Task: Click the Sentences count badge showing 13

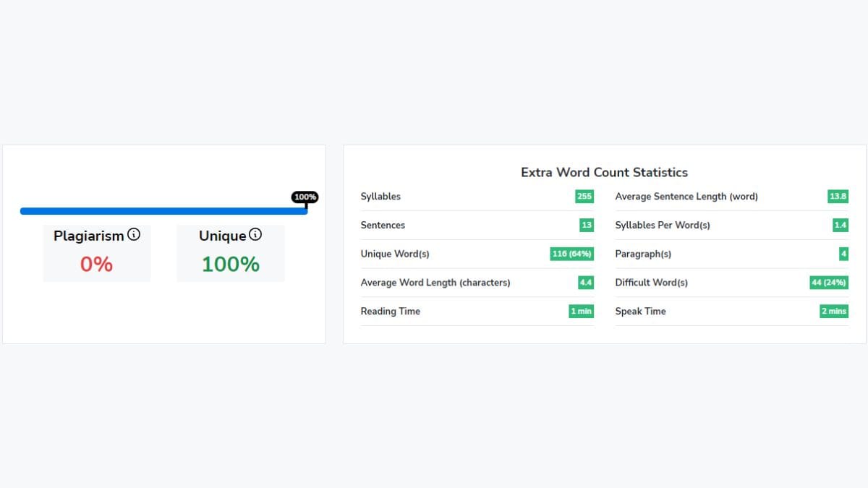Action: 584,225
